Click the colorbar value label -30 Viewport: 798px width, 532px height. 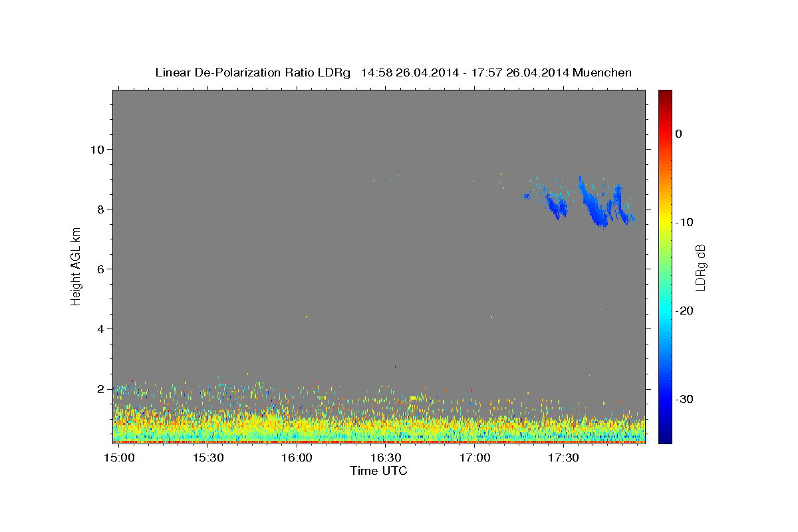685,399
